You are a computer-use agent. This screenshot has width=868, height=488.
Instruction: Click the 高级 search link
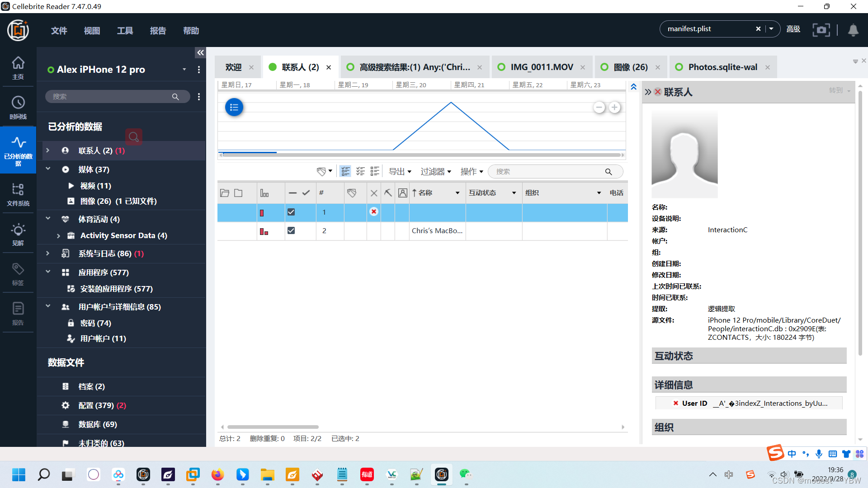pyautogui.click(x=793, y=29)
